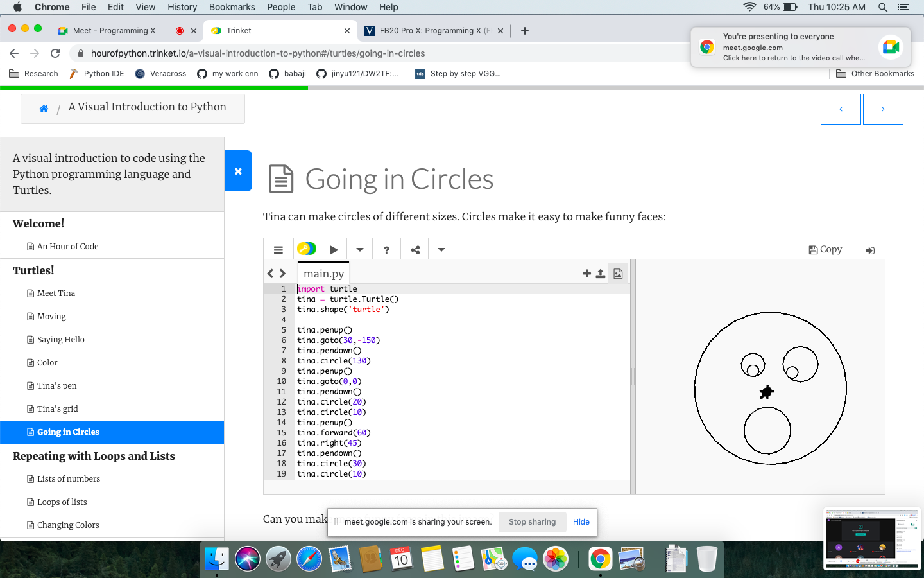Image resolution: width=924 pixels, height=578 pixels.
Task: Click the divider between code and output
Action: click(x=633, y=376)
